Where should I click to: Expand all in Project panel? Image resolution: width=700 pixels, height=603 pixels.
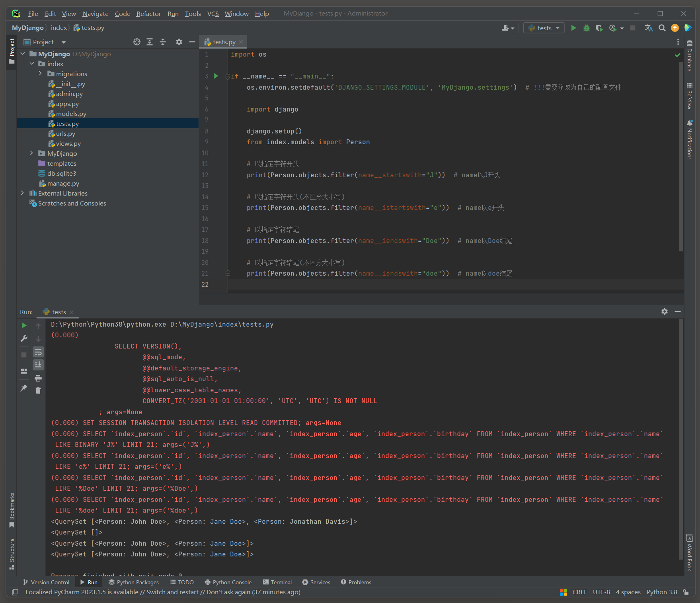click(150, 42)
